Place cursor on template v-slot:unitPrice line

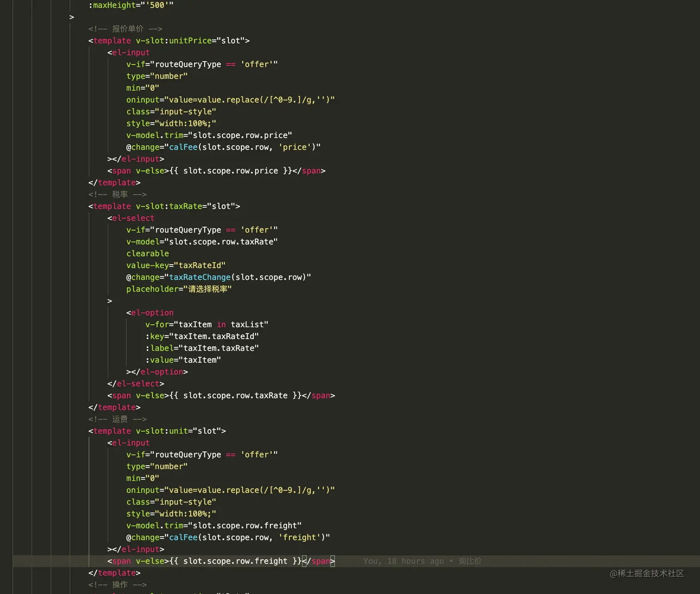point(169,41)
